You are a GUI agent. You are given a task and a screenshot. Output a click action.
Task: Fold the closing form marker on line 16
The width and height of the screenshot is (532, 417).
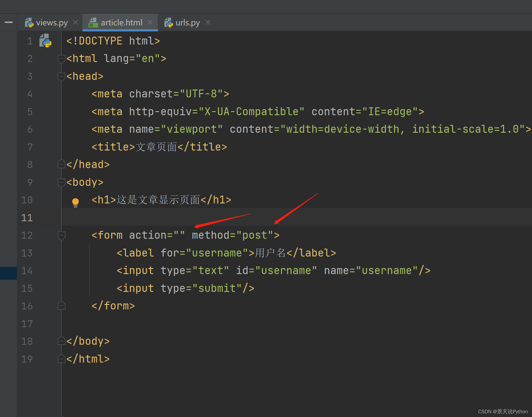(x=61, y=305)
